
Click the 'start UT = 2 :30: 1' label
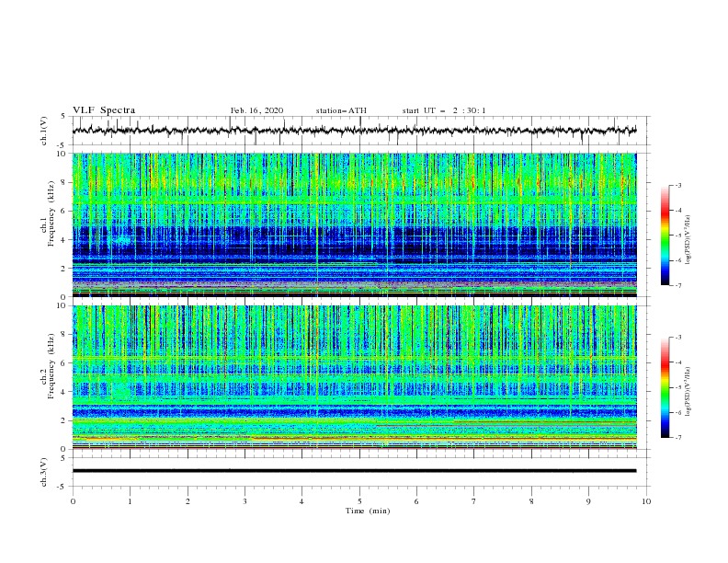[x=444, y=110]
